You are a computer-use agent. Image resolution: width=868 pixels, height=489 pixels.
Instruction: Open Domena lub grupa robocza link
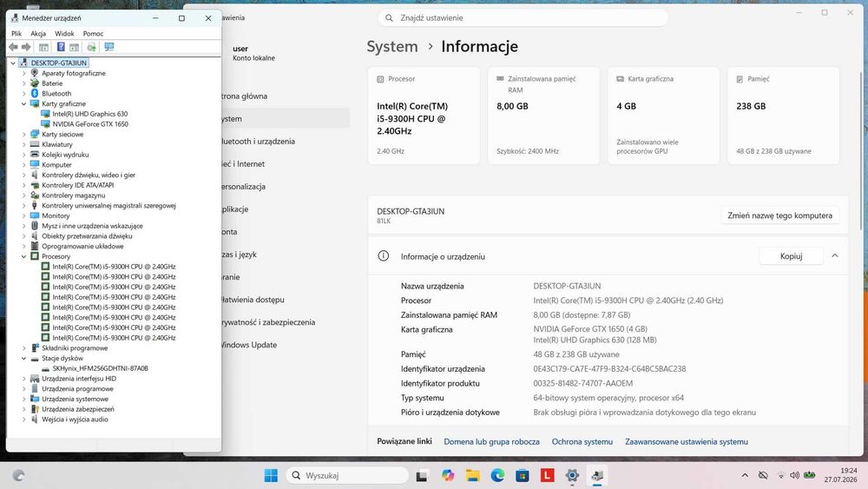tap(491, 441)
